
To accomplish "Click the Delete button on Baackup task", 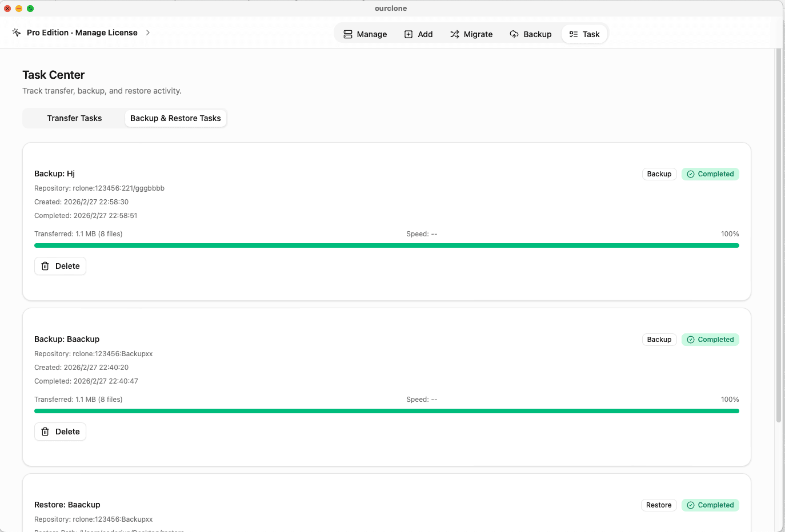I will click(x=60, y=431).
